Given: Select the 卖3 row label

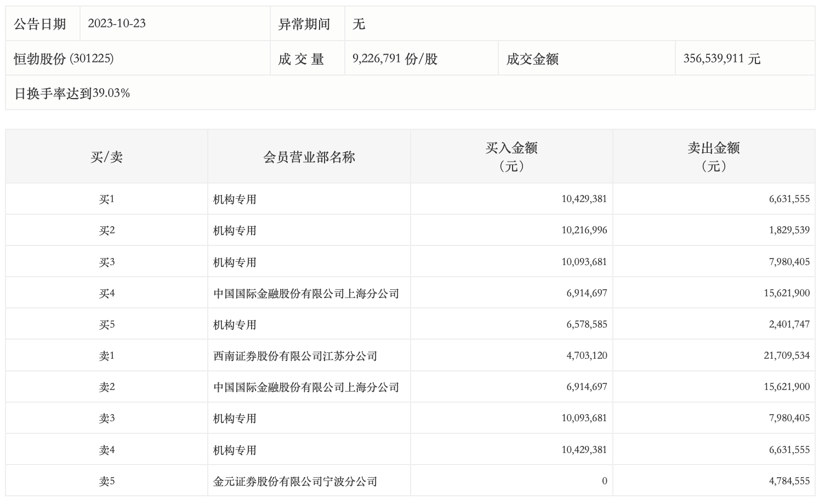Looking at the screenshot, I should click(x=107, y=419).
